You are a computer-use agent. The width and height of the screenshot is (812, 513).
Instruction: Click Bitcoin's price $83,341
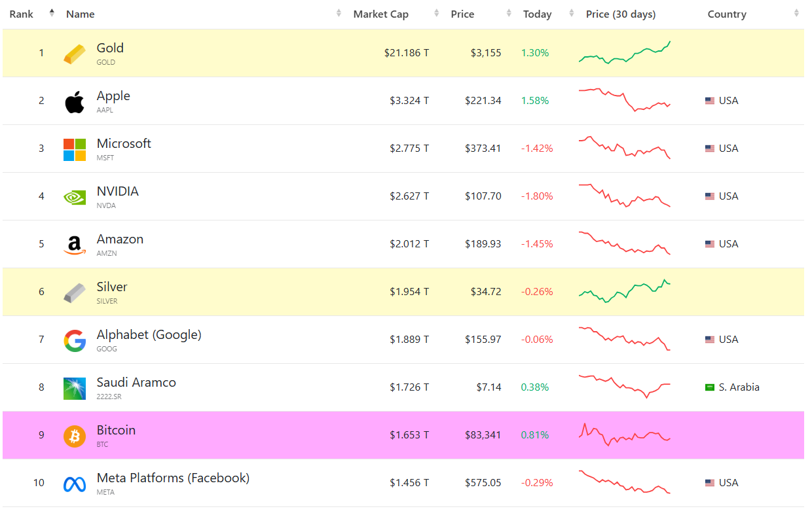click(483, 435)
